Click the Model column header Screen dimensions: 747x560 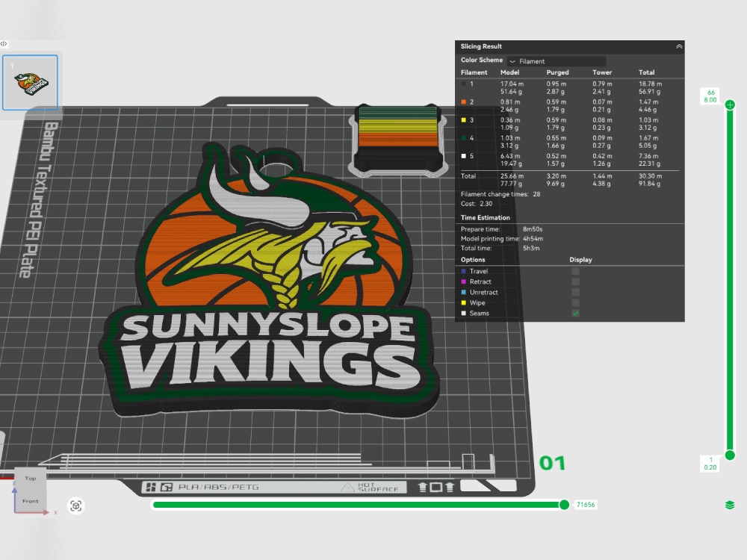point(509,72)
